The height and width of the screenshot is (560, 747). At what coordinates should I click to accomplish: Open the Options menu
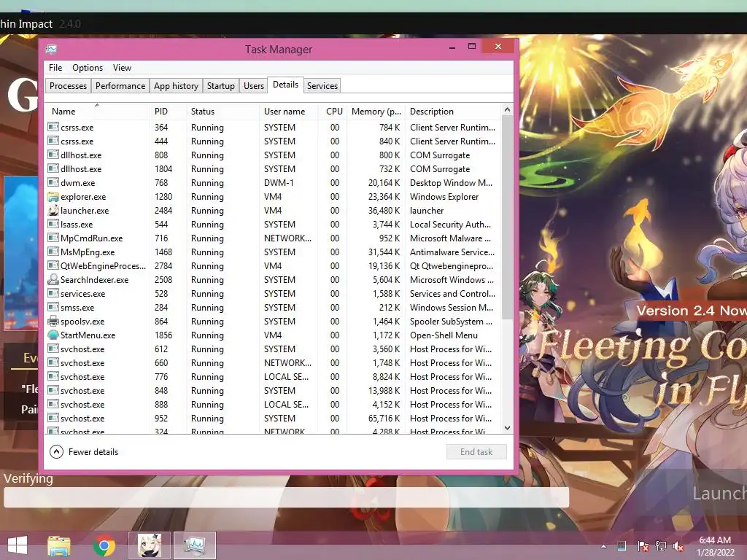pyautogui.click(x=88, y=68)
